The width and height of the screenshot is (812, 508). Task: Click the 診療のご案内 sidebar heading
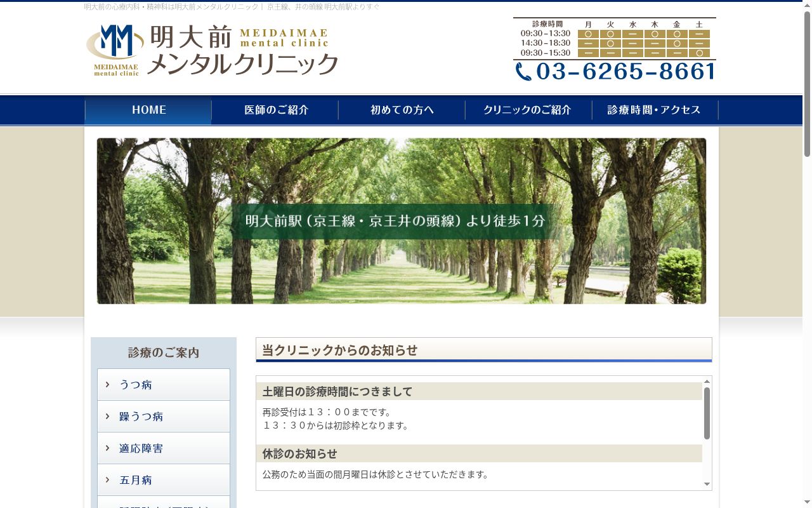(164, 352)
